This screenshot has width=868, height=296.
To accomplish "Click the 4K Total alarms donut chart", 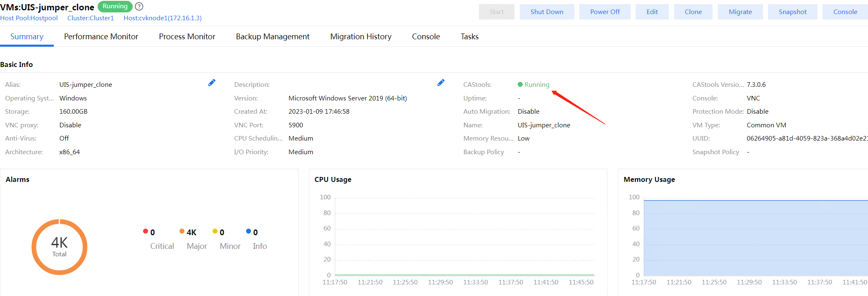I will click(x=60, y=247).
